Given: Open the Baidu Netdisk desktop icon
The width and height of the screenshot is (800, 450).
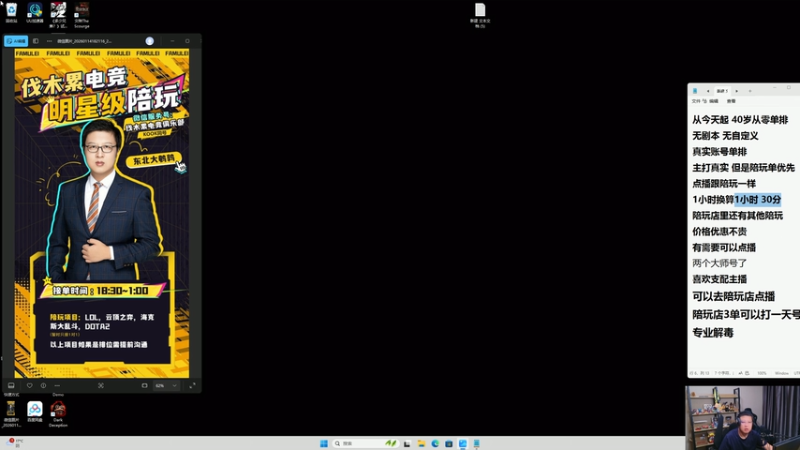Looking at the screenshot, I should [35, 411].
